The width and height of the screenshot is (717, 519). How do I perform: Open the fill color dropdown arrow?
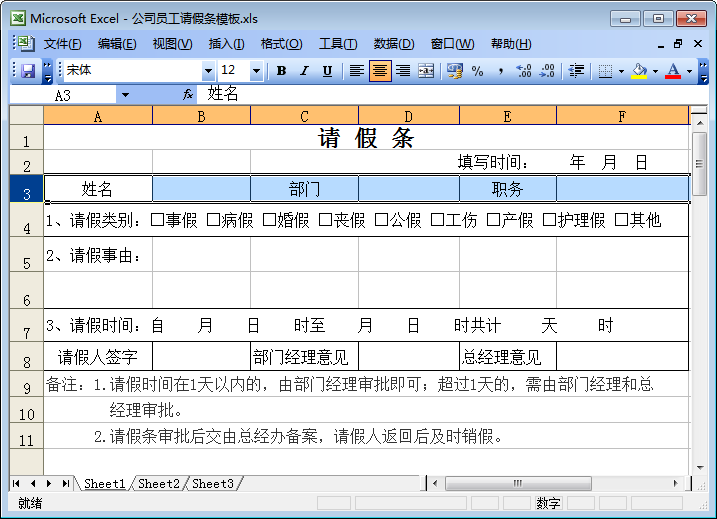click(655, 71)
